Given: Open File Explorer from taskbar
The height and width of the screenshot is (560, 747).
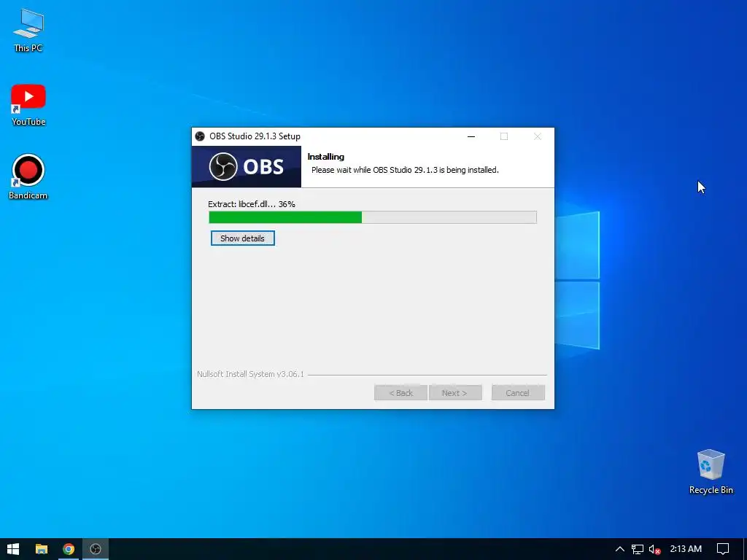Looking at the screenshot, I should coord(42,549).
